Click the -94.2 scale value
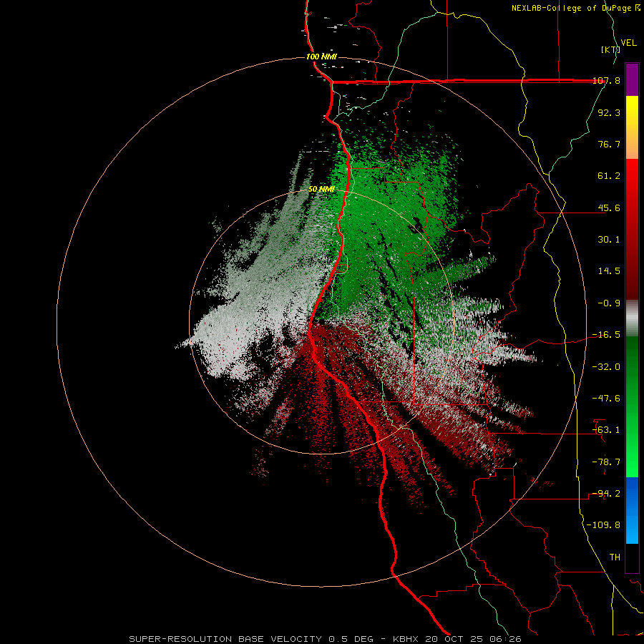Screen dimensions: 644x644 [606, 493]
